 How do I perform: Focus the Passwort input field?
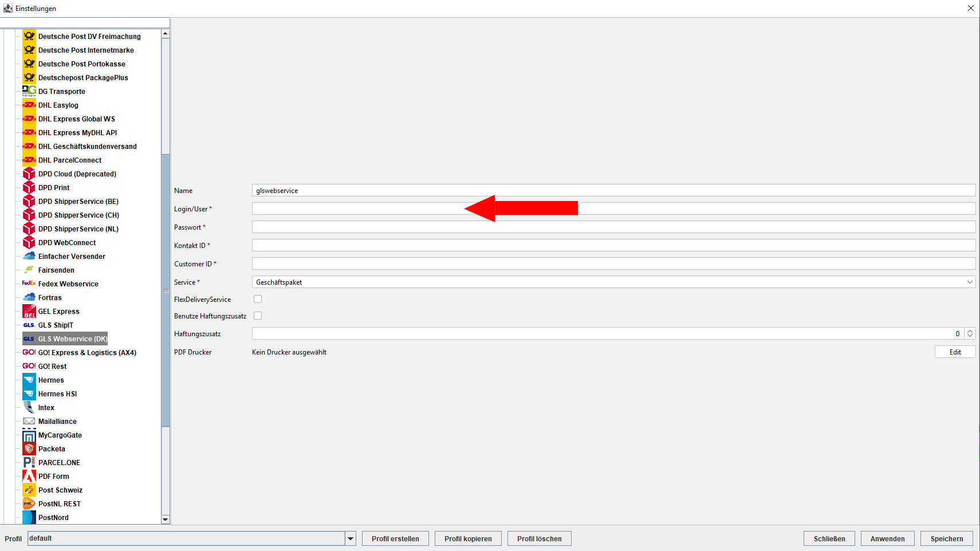pos(613,227)
